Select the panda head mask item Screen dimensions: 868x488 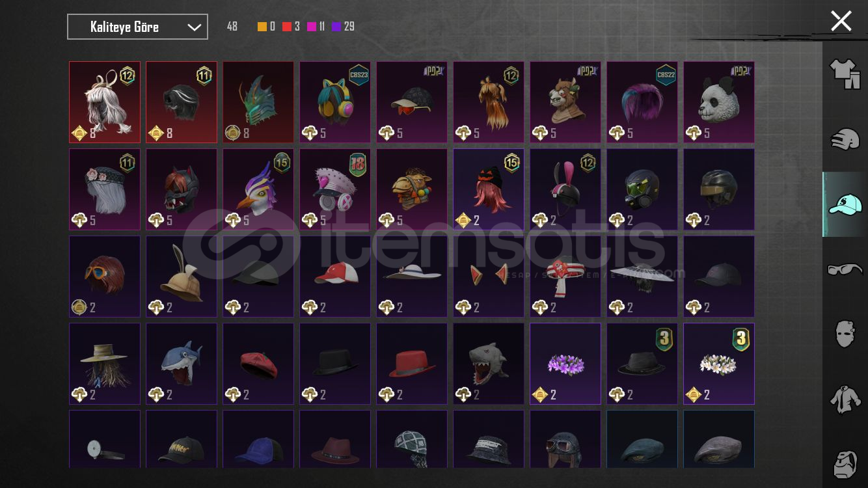click(719, 102)
